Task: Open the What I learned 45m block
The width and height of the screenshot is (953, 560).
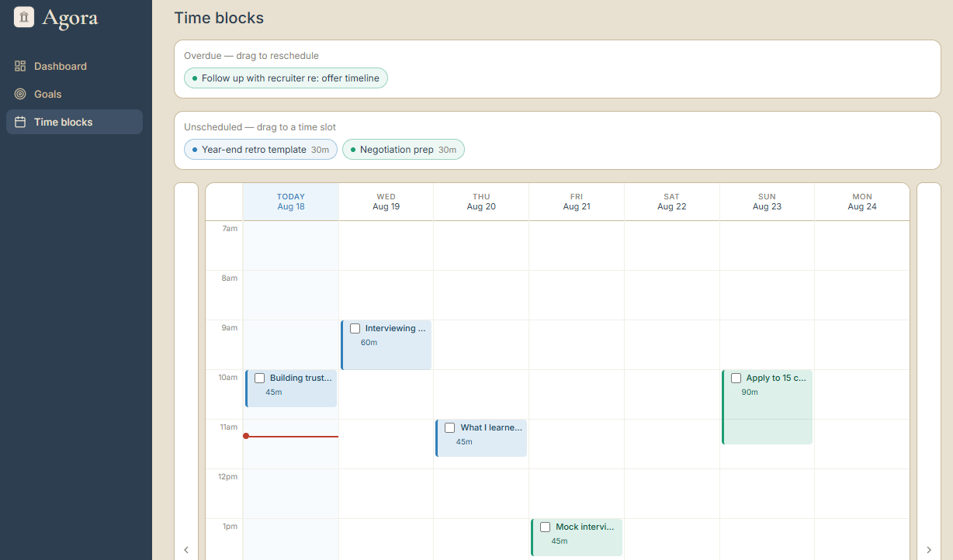Action: click(481, 438)
